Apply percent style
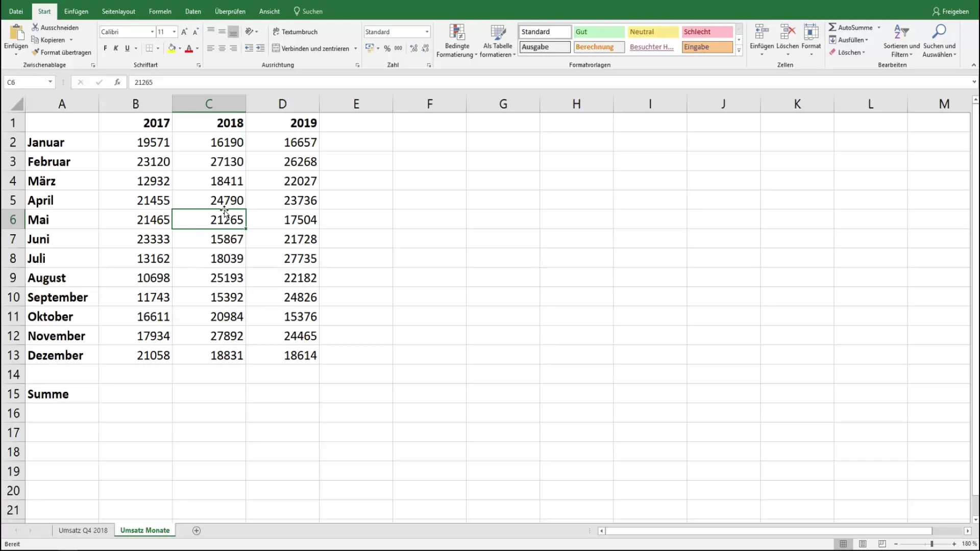 pyautogui.click(x=387, y=48)
